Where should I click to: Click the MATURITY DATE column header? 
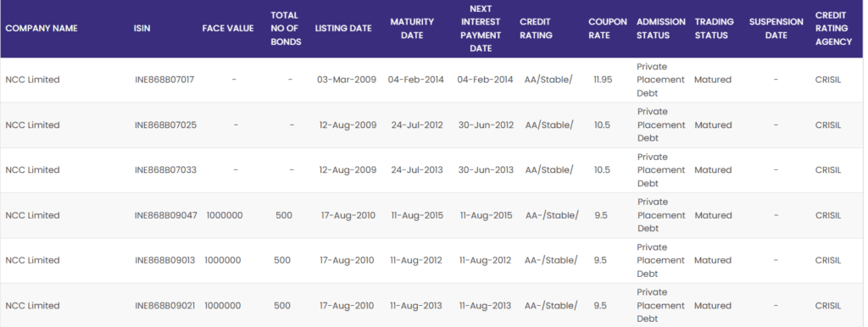coord(412,28)
